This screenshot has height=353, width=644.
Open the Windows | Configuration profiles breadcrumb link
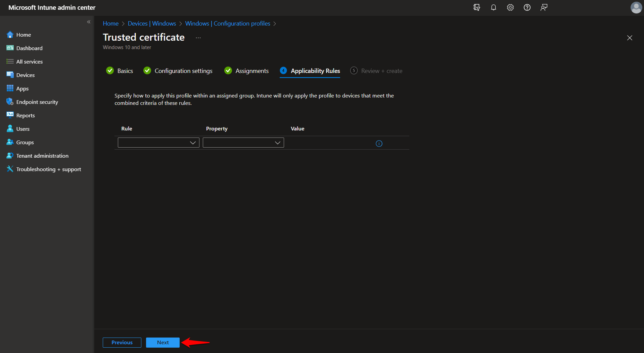(228, 23)
